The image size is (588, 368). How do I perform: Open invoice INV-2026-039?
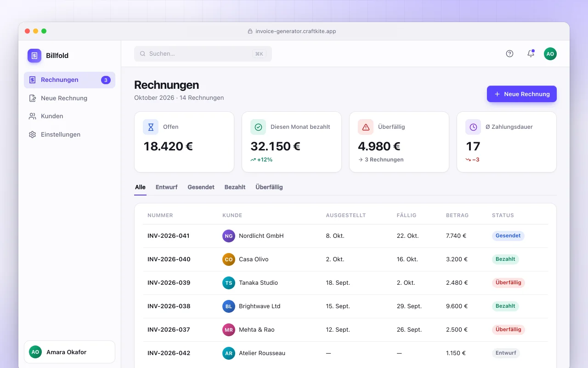pyautogui.click(x=169, y=283)
